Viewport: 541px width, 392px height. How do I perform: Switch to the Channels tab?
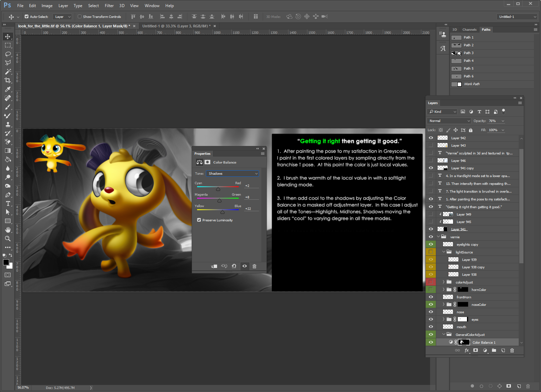click(x=469, y=30)
